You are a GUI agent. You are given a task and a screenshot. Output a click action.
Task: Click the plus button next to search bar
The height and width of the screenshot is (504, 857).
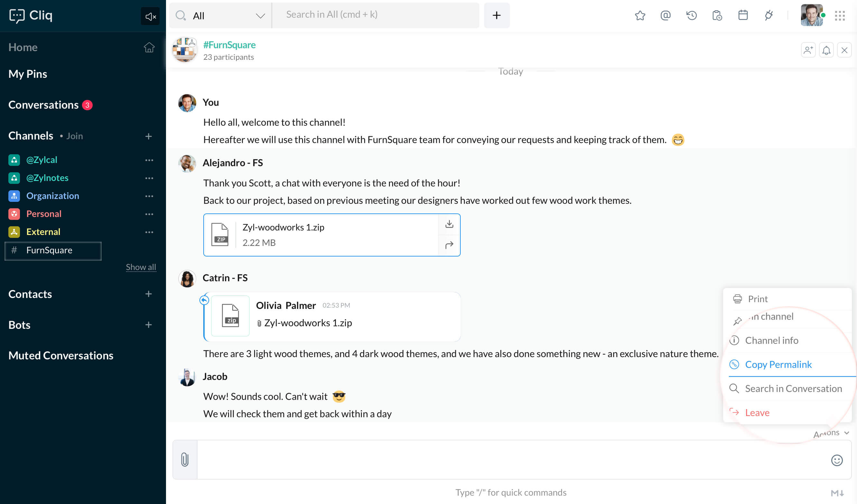coord(496,15)
